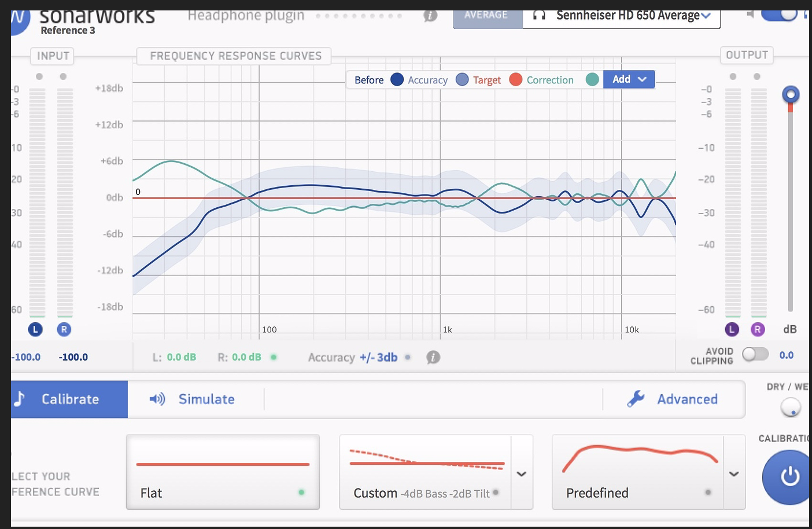Click the FREQUENCY RESPONSE CURVES label
Screen dimensions: 812x529
point(235,56)
